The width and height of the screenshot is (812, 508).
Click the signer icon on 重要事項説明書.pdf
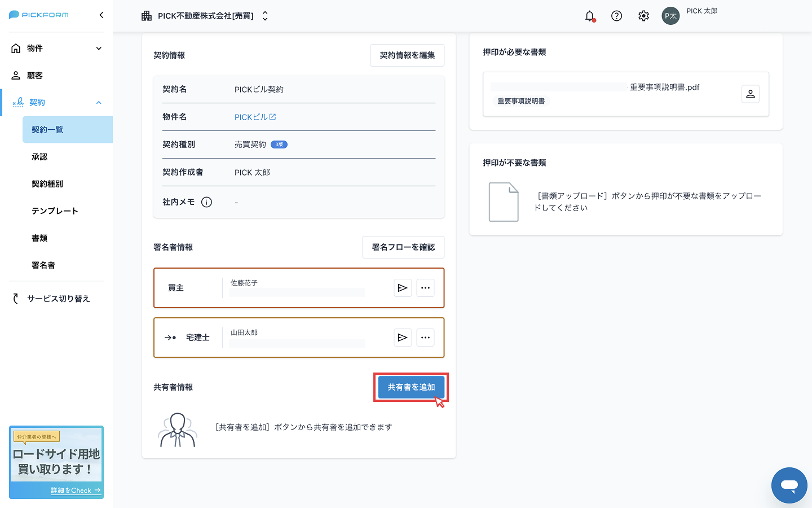[x=750, y=94]
